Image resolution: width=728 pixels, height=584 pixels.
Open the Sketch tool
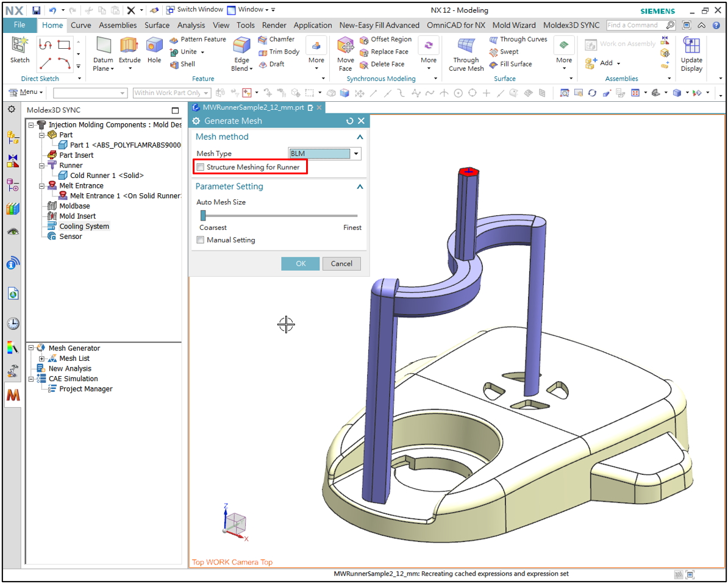[x=20, y=50]
